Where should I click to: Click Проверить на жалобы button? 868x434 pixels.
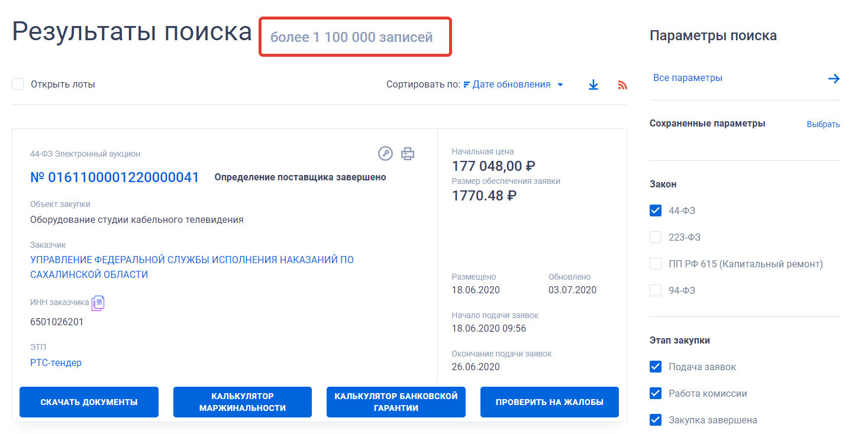[x=549, y=402]
